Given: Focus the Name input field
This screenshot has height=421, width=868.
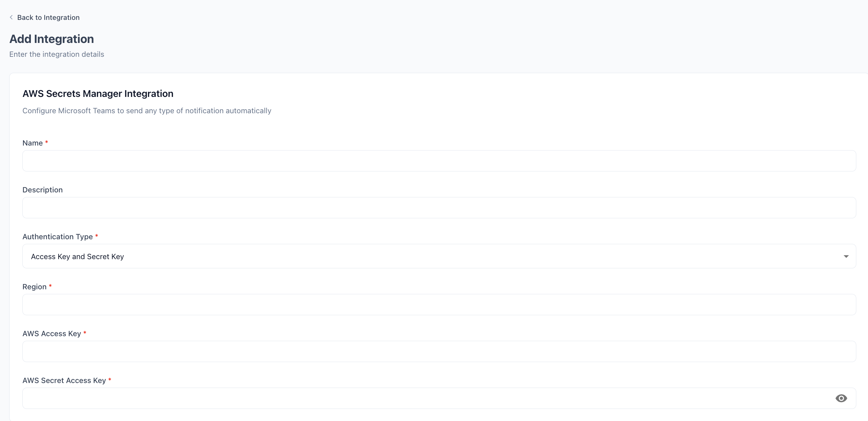Looking at the screenshot, I should [439, 161].
